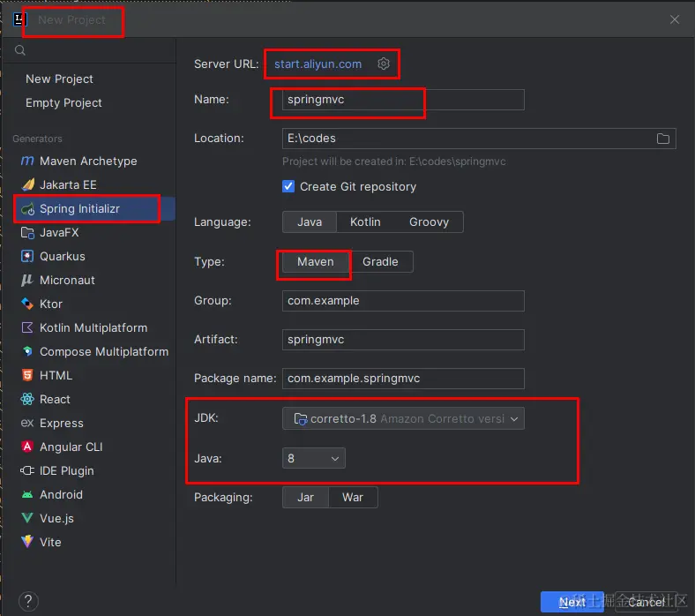Click the Android robot icon

pyautogui.click(x=27, y=494)
